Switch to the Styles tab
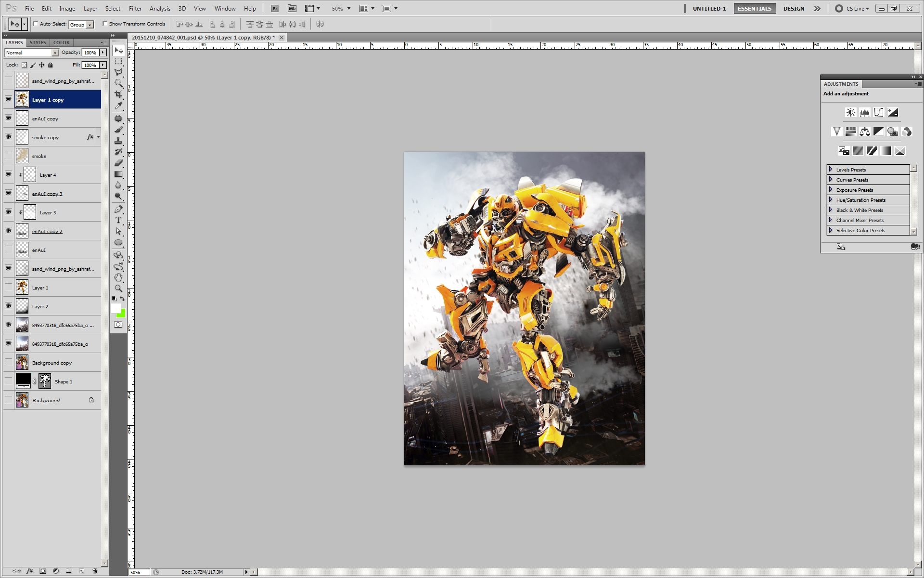This screenshot has width=924, height=578. click(38, 42)
